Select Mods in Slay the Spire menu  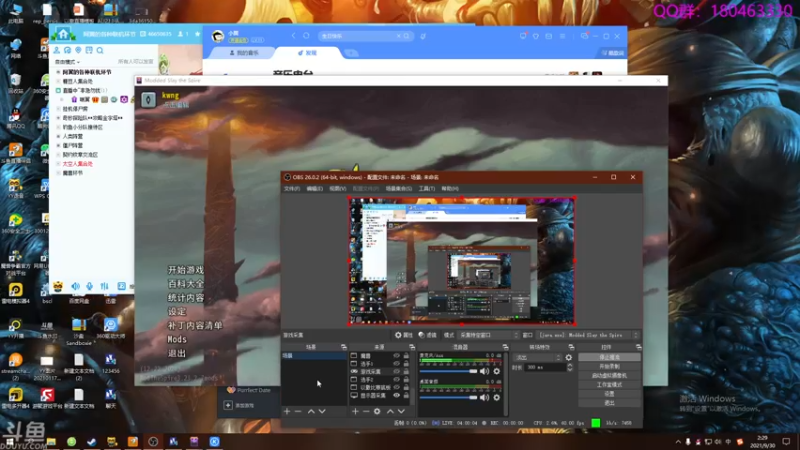(177, 339)
